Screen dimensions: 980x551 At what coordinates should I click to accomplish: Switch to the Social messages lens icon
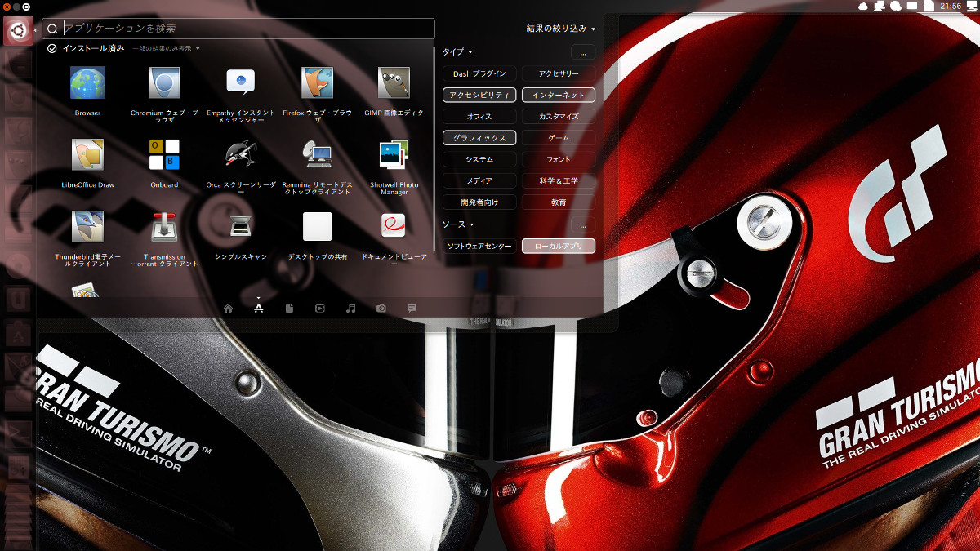pos(412,308)
